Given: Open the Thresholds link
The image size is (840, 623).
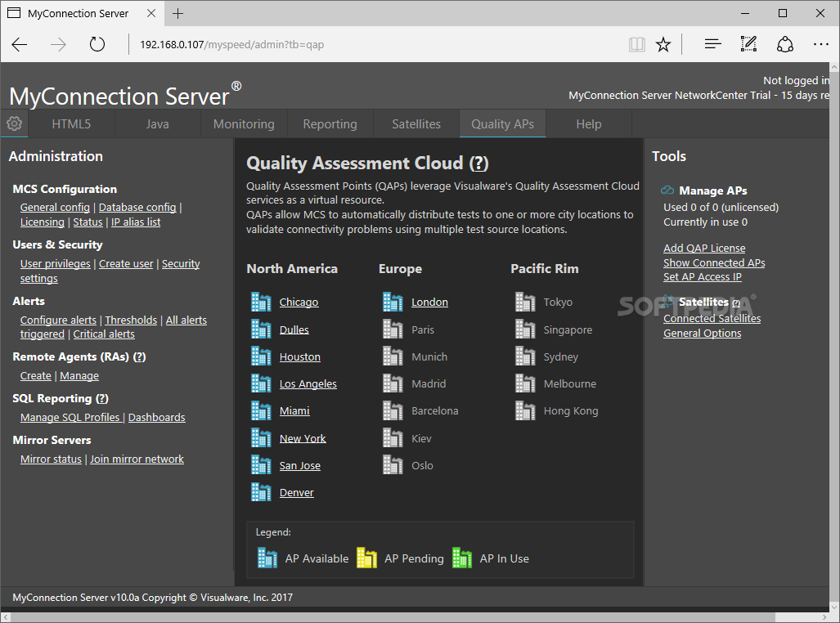Looking at the screenshot, I should click(131, 320).
